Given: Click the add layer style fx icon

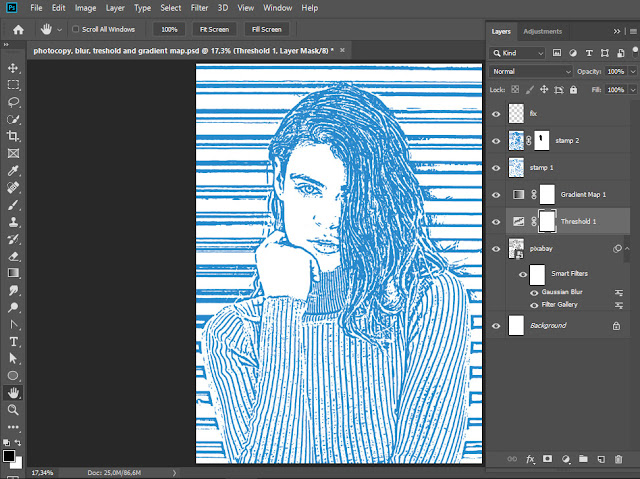Looking at the screenshot, I should [530, 459].
